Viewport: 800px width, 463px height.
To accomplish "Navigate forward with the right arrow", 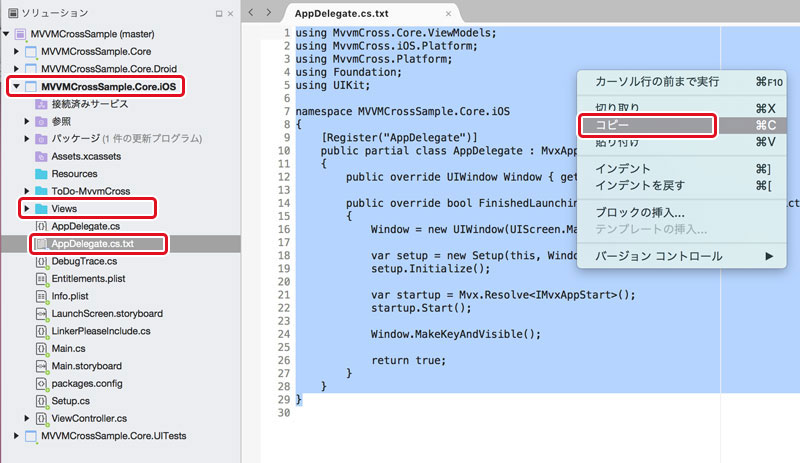I will 269,13.
